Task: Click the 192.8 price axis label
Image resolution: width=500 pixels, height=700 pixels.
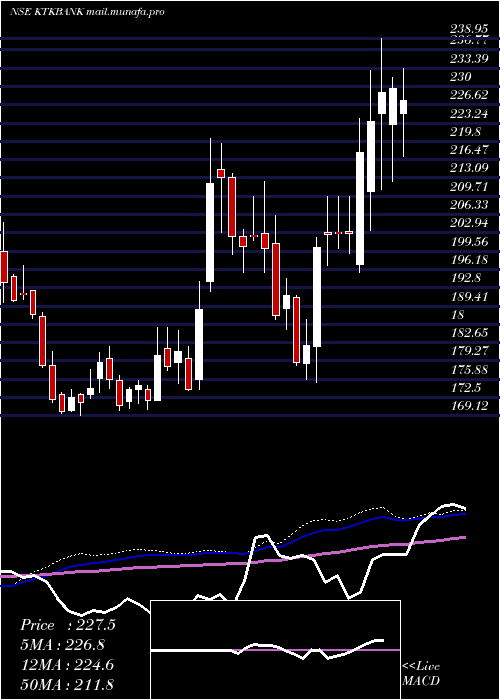Action: point(466,278)
